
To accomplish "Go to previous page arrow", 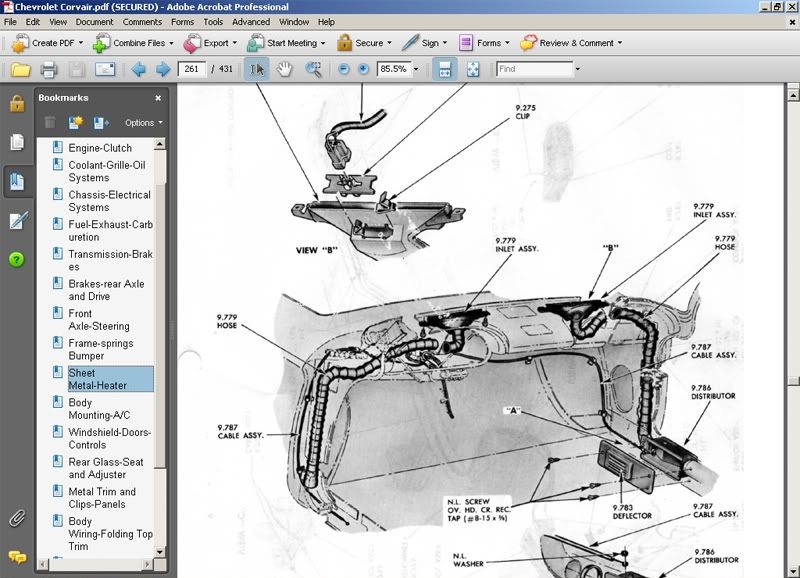I will (138, 69).
